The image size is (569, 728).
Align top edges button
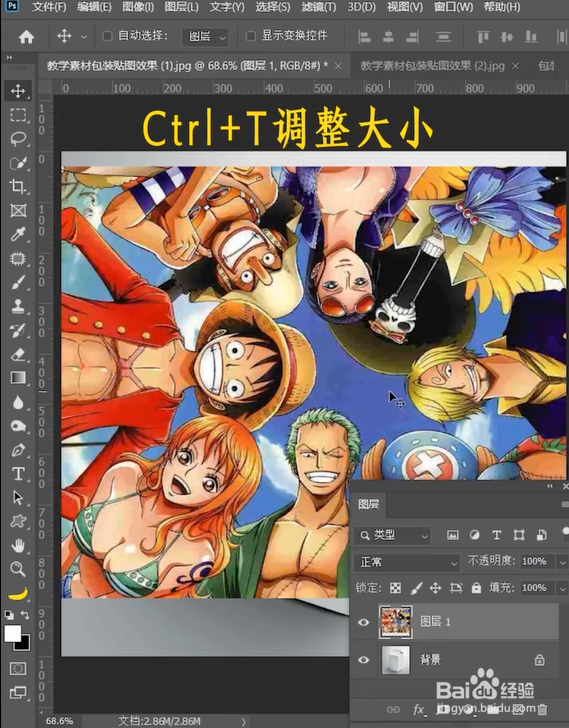483,36
